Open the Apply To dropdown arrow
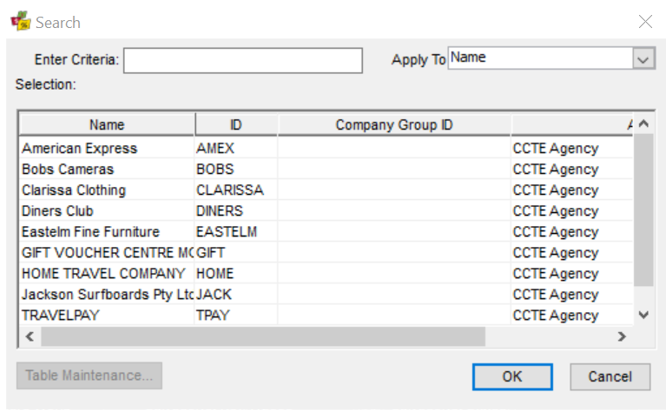Image resolution: width=668 pixels, height=410 pixels. pyautogui.click(x=643, y=58)
